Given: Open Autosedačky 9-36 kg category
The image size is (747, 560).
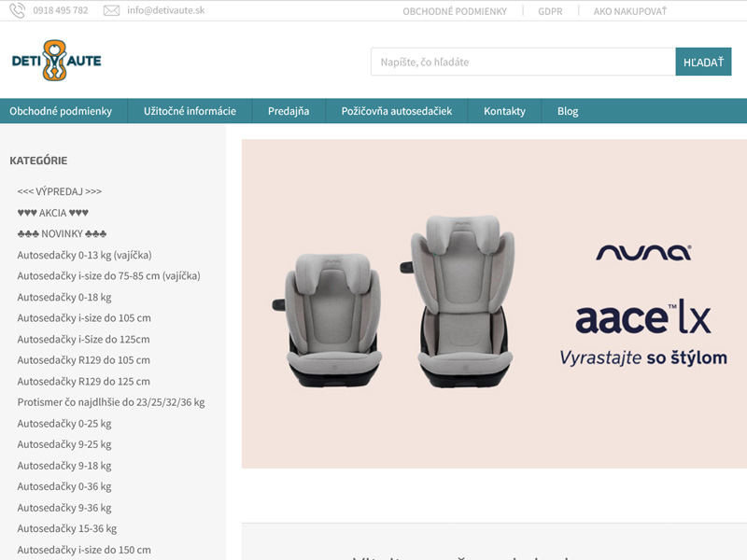Looking at the screenshot, I should pos(64,508).
